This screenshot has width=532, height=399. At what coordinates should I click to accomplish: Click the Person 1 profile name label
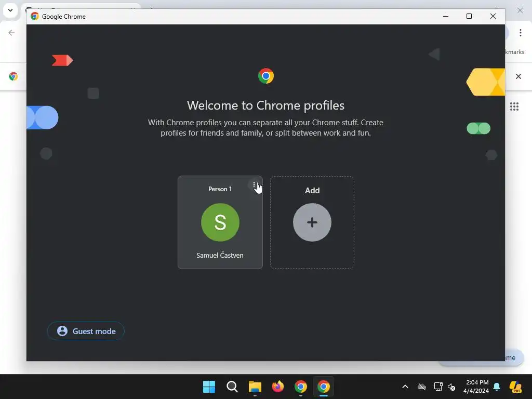pyautogui.click(x=220, y=189)
